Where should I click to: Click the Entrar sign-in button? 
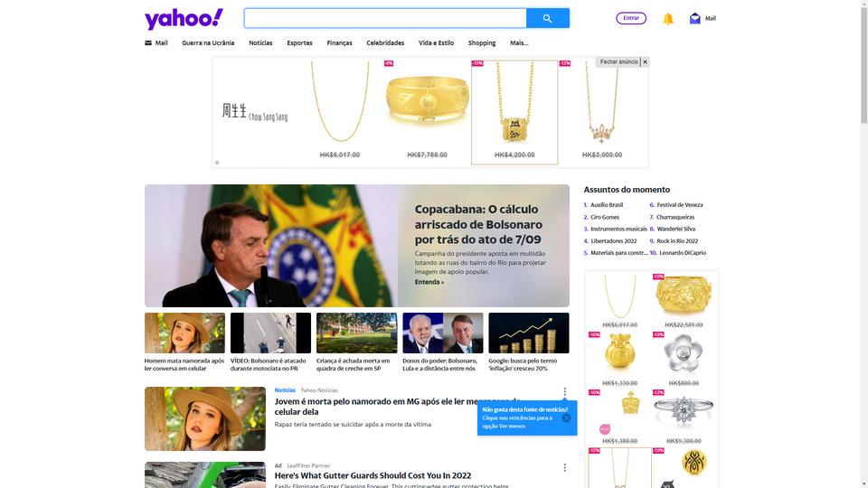631,18
